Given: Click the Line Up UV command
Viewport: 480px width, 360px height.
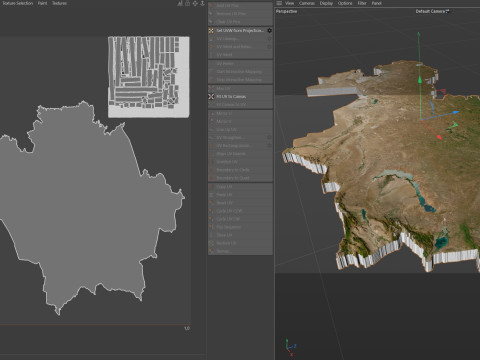Looking at the screenshot, I should (x=240, y=130).
